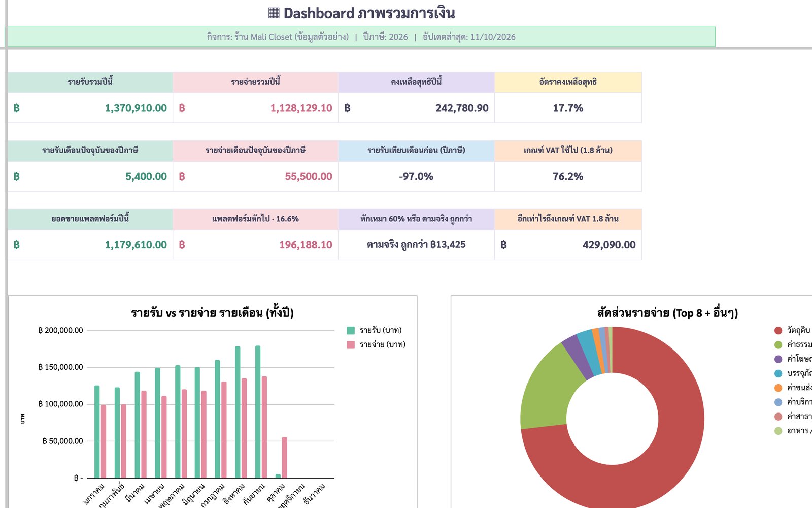Click the red วัตถุดิบ legend dot
This screenshot has width=812, height=508.
coord(778,331)
